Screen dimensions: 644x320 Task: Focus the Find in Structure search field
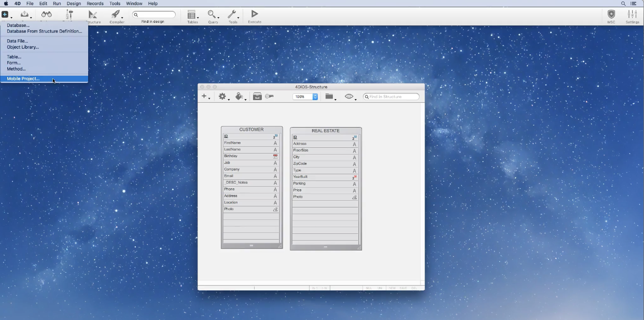pos(391,97)
